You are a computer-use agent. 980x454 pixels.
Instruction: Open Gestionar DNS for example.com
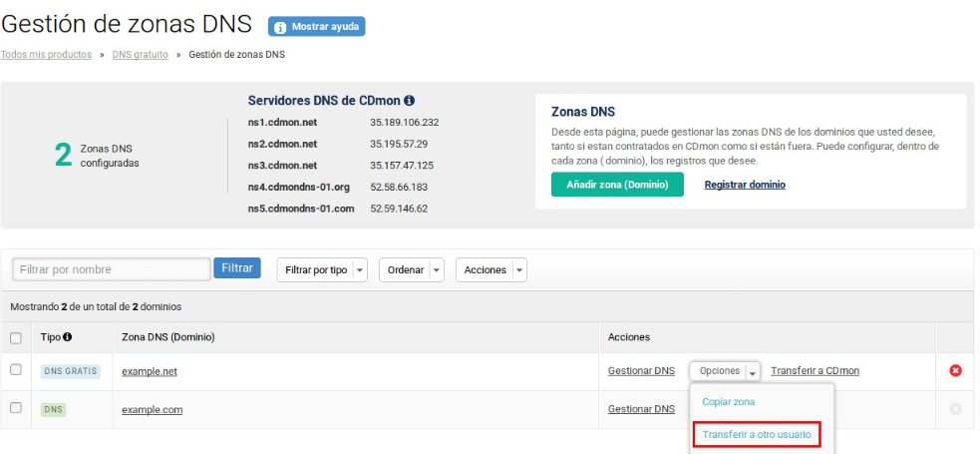(x=641, y=409)
